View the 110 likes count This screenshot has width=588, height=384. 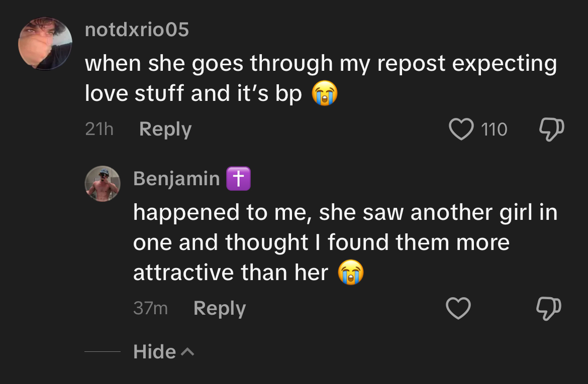pyautogui.click(x=494, y=130)
